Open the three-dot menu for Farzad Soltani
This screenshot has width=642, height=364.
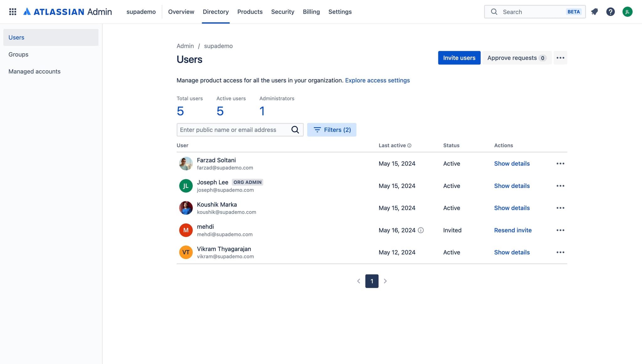pos(560,163)
